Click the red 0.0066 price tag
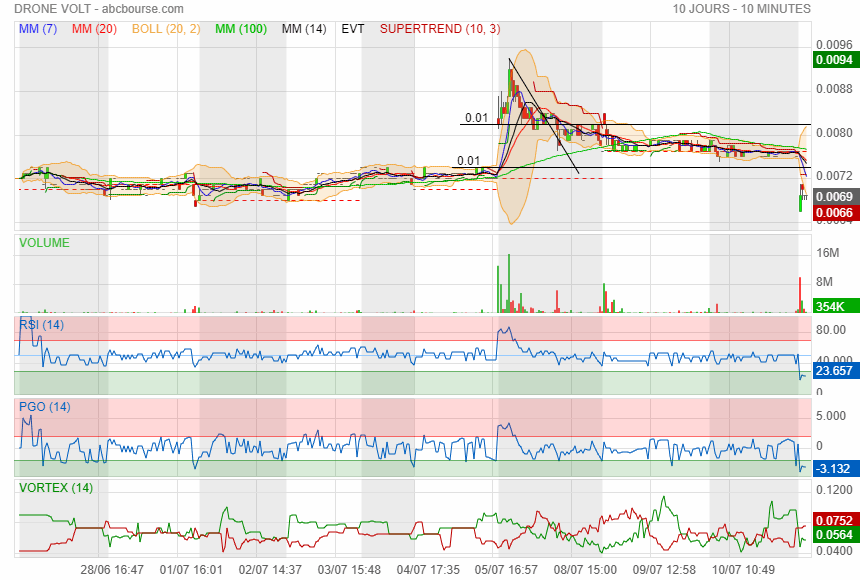The width and height of the screenshot is (860, 580). (834, 212)
